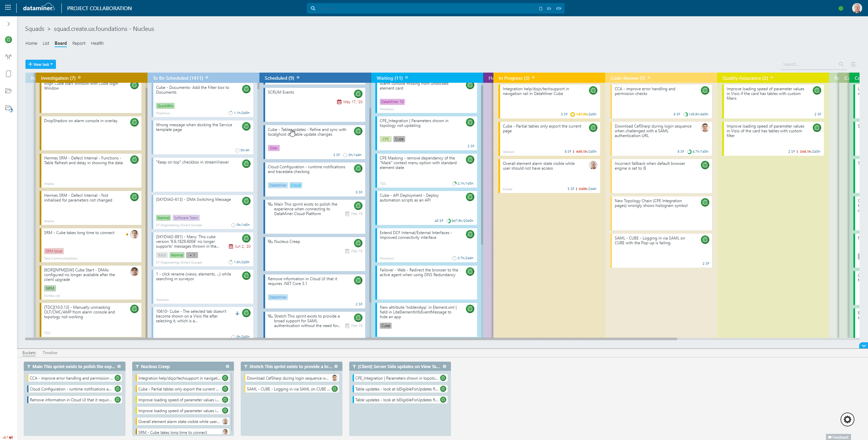This screenshot has height=440, width=868.
Task: Click the DataMiner 10 tag
Action: pos(392,102)
